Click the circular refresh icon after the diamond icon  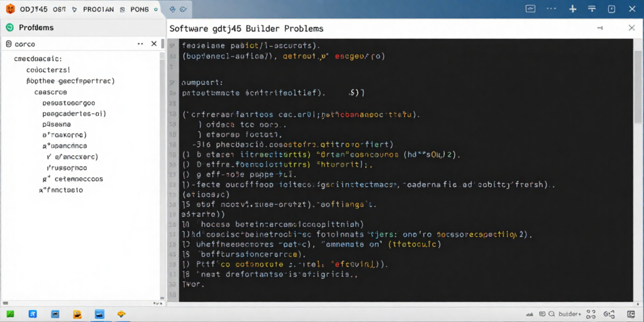coord(184,9)
